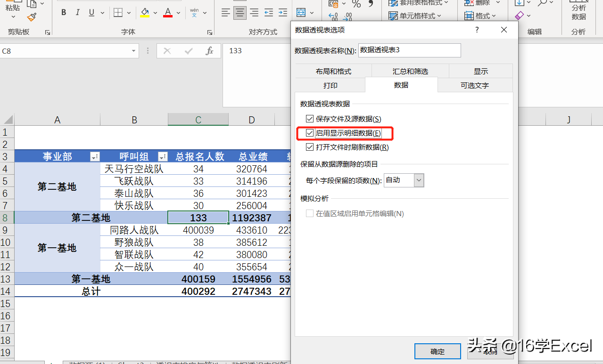Open the 事业部 filter dropdown
The width and height of the screenshot is (603, 364).
95,157
